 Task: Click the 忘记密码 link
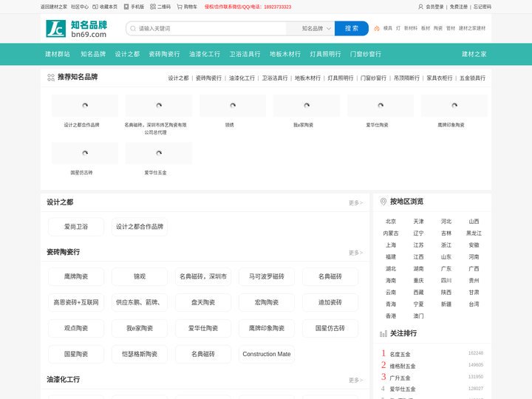pyautogui.click(x=482, y=7)
